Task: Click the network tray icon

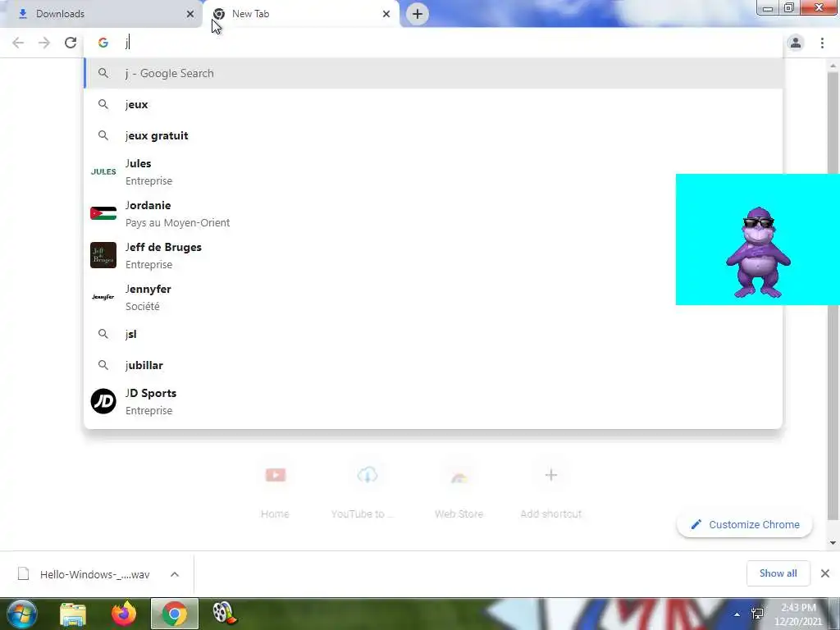Action: (757, 614)
